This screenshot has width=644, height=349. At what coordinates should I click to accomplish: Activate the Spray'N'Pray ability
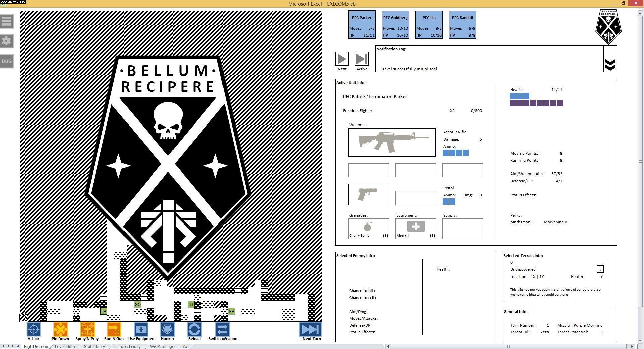click(87, 330)
